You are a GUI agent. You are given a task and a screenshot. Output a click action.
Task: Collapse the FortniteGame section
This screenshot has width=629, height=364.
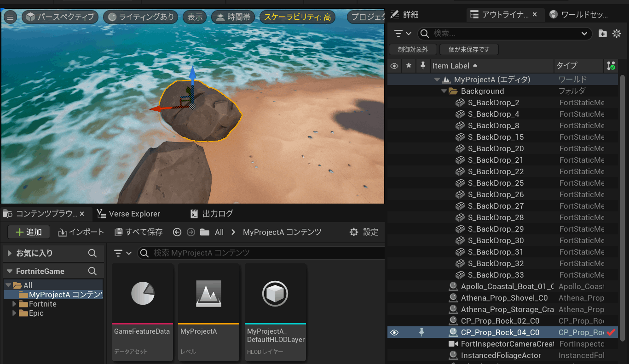click(10, 271)
